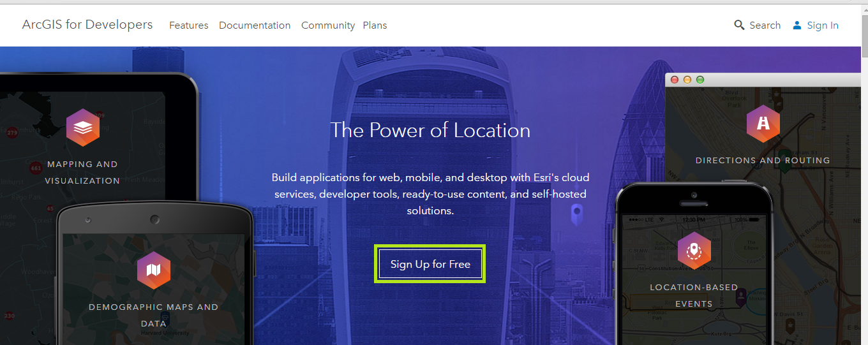The image size is (868, 345).
Task: Click the Search text in header
Action: click(x=765, y=26)
